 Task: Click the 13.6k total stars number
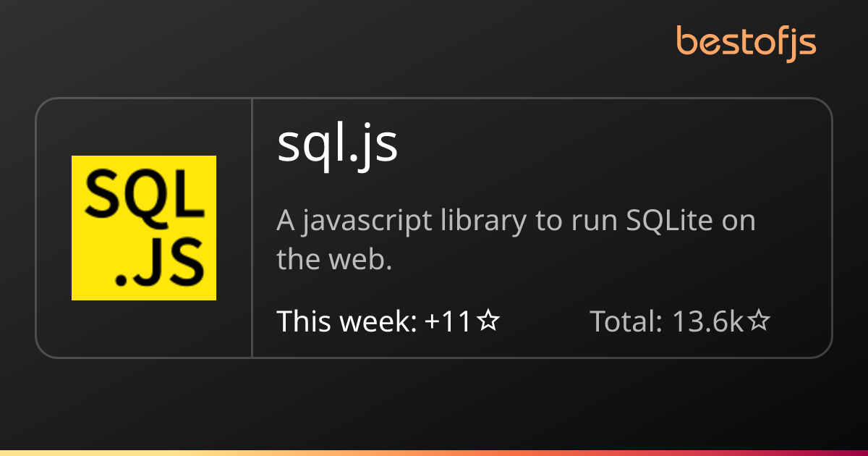click(x=707, y=321)
